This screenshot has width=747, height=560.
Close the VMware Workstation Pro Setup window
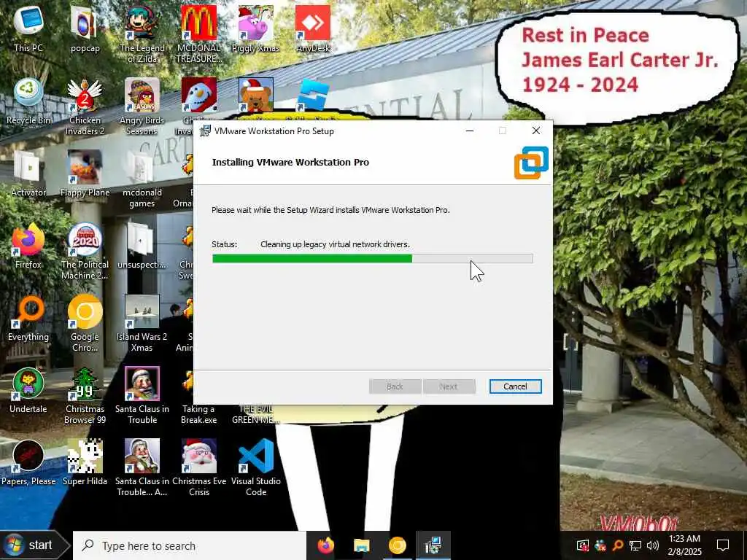pyautogui.click(x=536, y=131)
